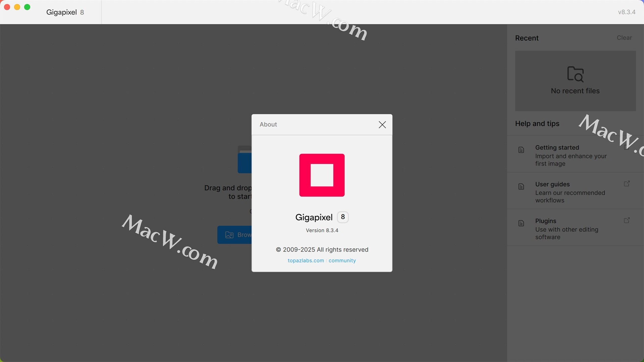
Task: Click the blue folder drop icon
Action: point(245,159)
